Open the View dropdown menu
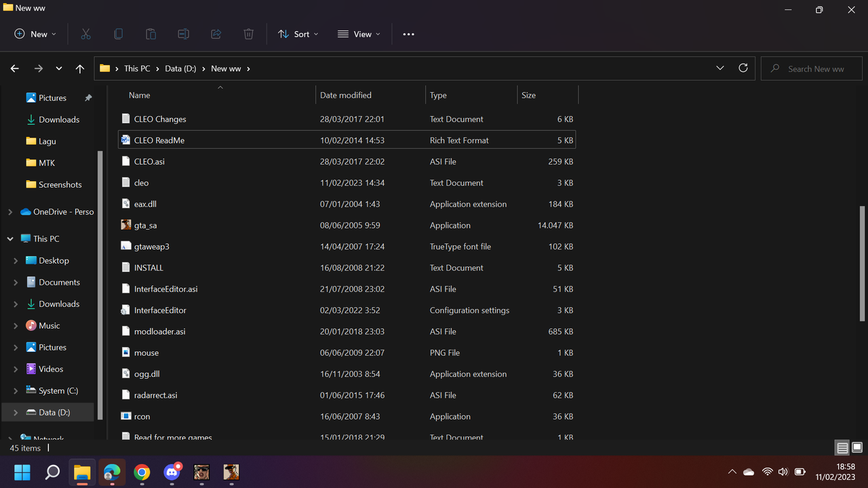The width and height of the screenshot is (868, 488). coord(359,34)
